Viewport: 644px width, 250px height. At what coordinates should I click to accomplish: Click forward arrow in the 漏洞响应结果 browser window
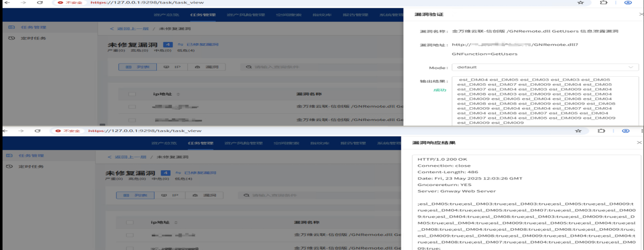click(22, 131)
